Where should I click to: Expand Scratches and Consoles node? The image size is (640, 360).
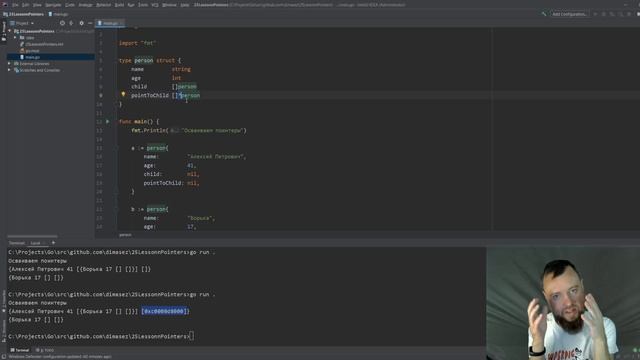tap(9, 70)
